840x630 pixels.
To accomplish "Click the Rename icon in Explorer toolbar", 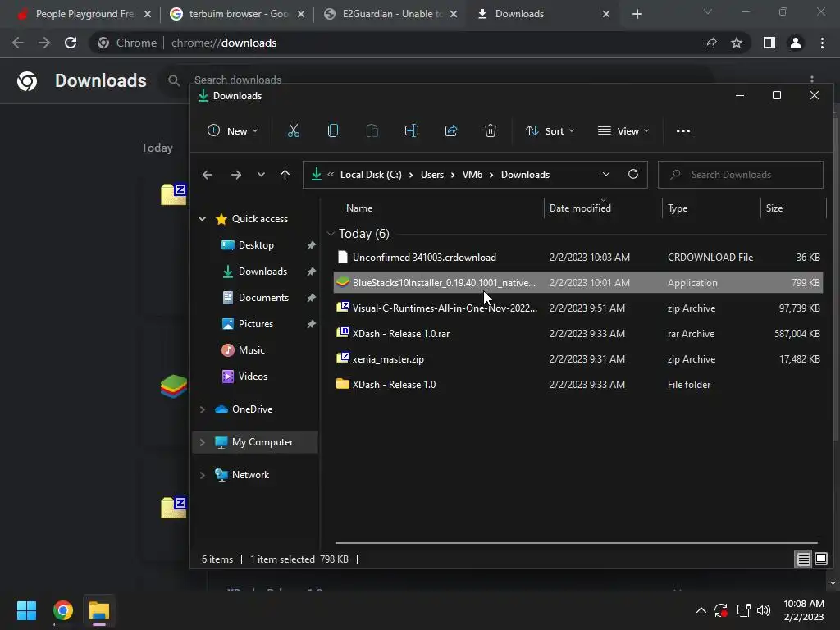I will (412, 130).
